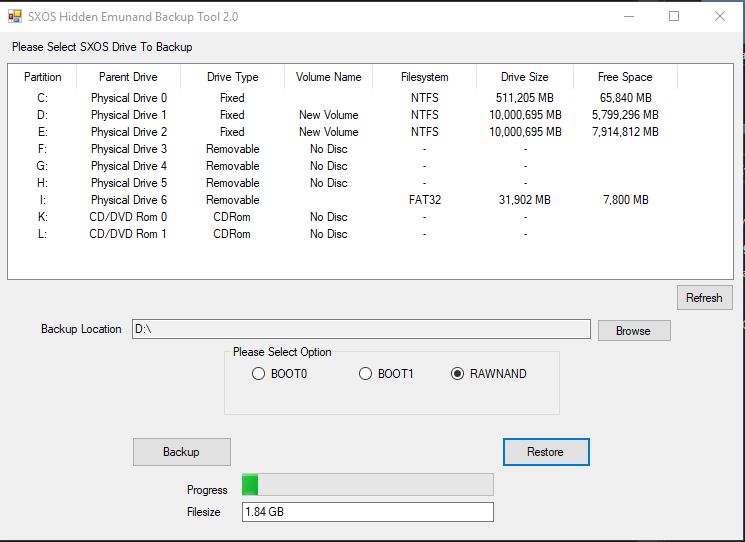The width and height of the screenshot is (745, 542).
Task: Click New Volume name in D: row
Action: tap(328, 115)
